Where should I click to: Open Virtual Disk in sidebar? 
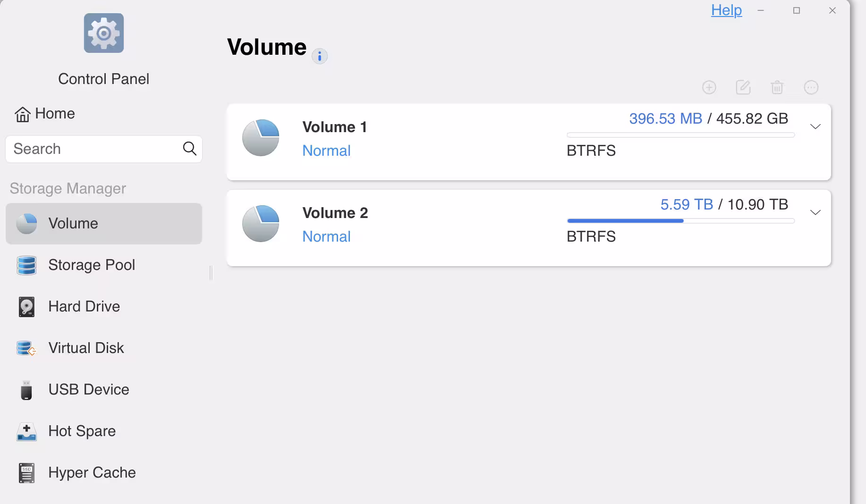pos(104,348)
